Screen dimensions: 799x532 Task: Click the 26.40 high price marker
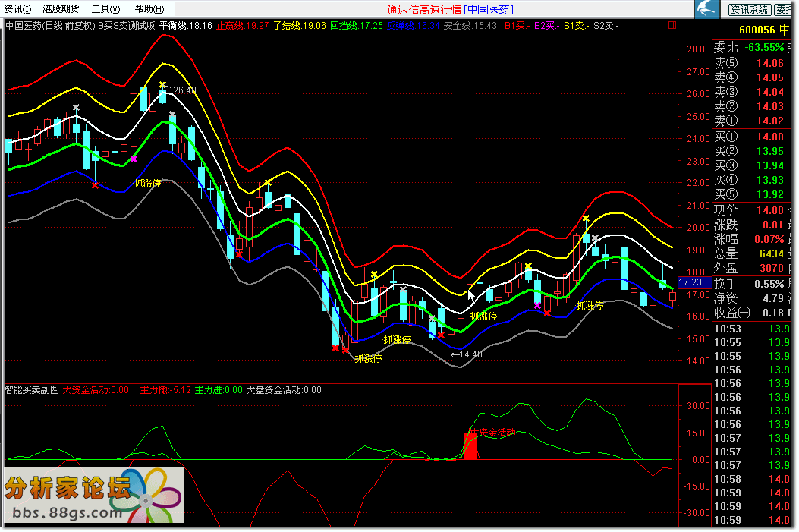pos(184,90)
